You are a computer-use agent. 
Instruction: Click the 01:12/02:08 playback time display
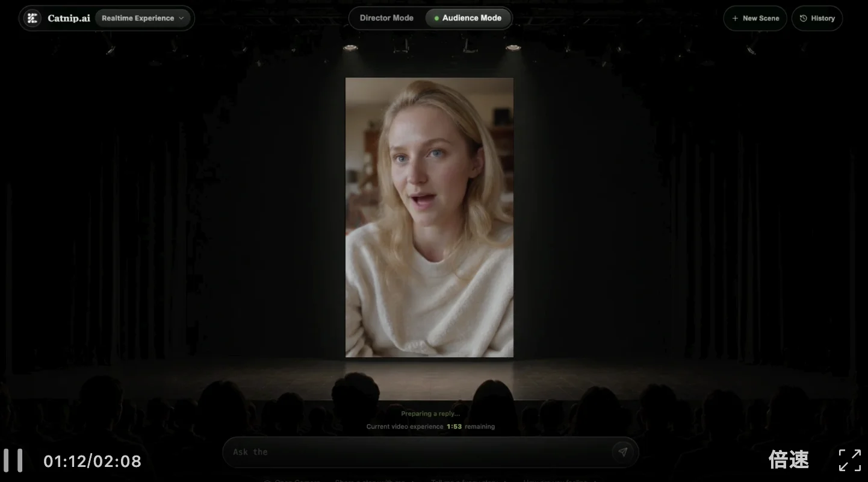click(92, 462)
